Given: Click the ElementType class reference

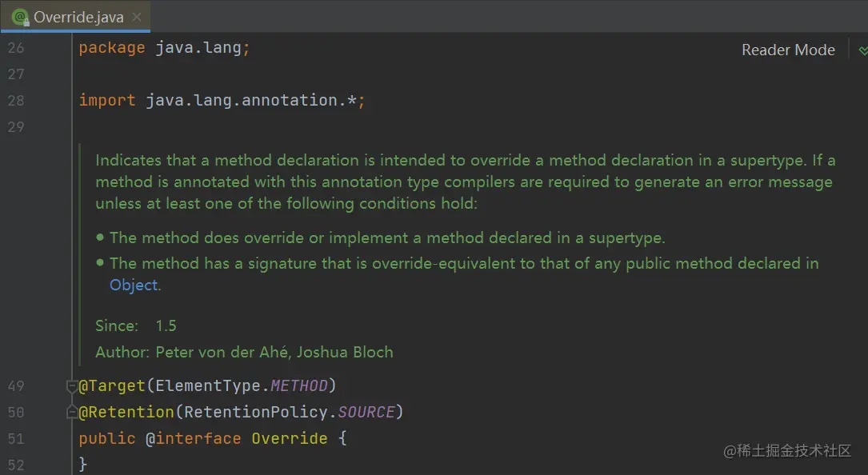Looking at the screenshot, I should 207,385.
